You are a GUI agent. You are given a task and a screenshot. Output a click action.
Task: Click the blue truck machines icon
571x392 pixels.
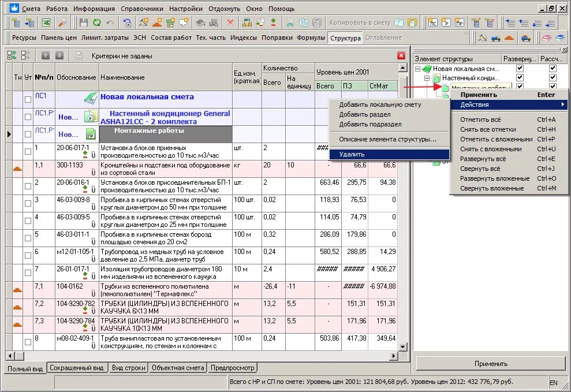495,38
